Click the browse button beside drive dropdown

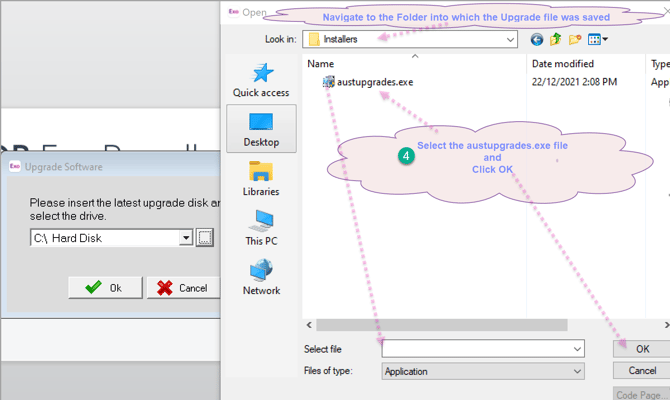click(x=205, y=238)
